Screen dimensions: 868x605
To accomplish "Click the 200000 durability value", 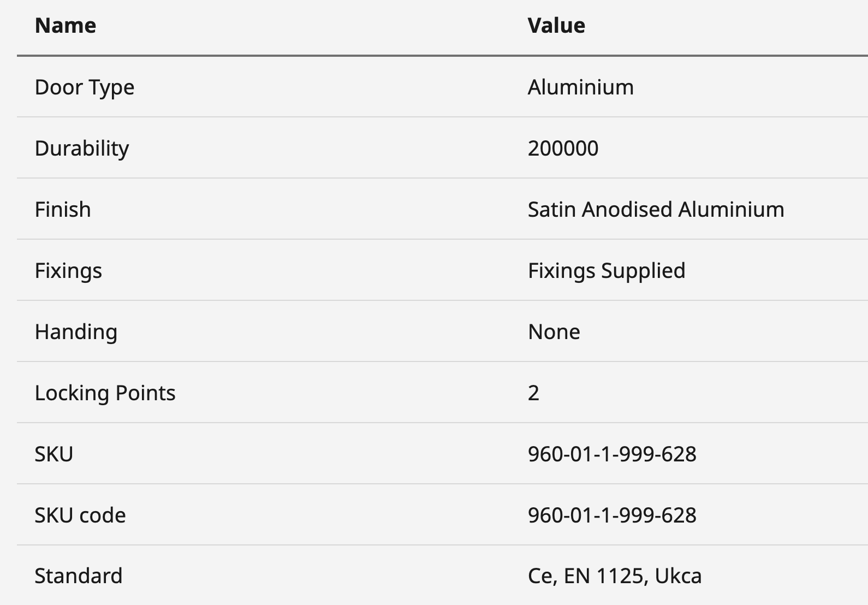I will coord(563,149).
